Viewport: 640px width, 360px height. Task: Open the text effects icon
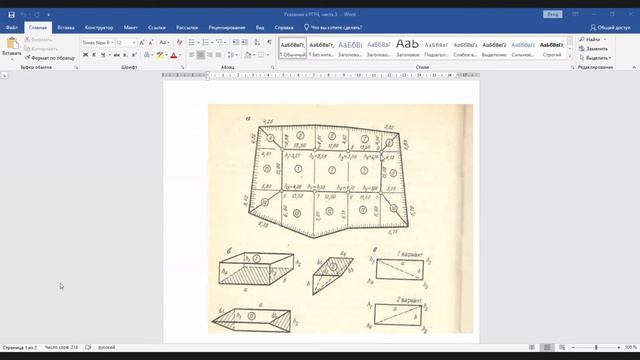147,55
